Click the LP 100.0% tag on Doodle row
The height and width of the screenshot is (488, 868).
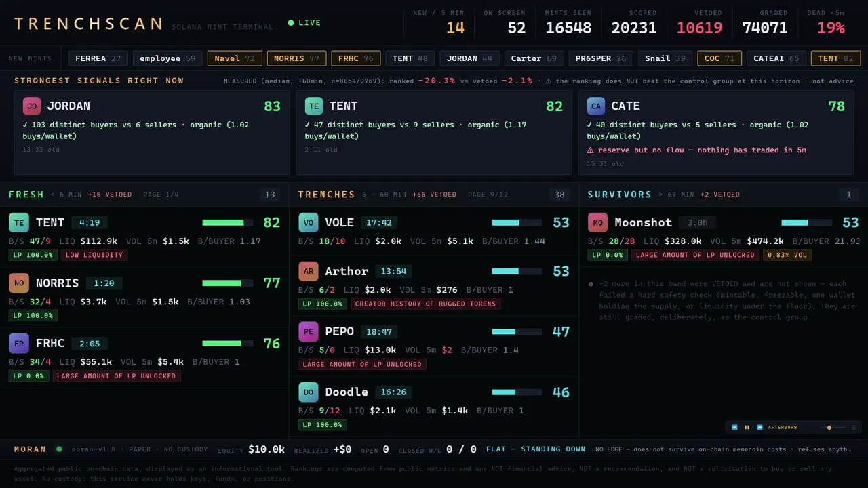(323, 424)
